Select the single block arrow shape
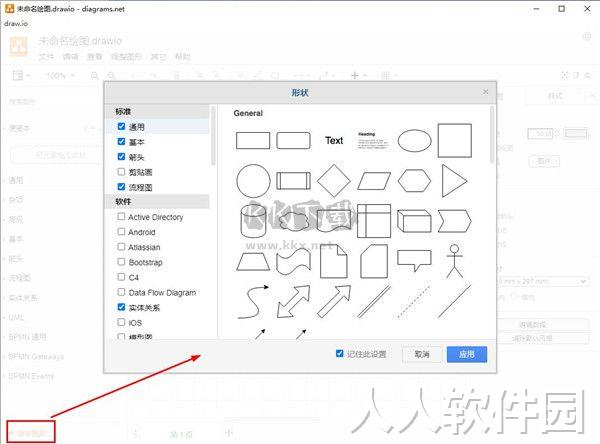 [x=334, y=302]
